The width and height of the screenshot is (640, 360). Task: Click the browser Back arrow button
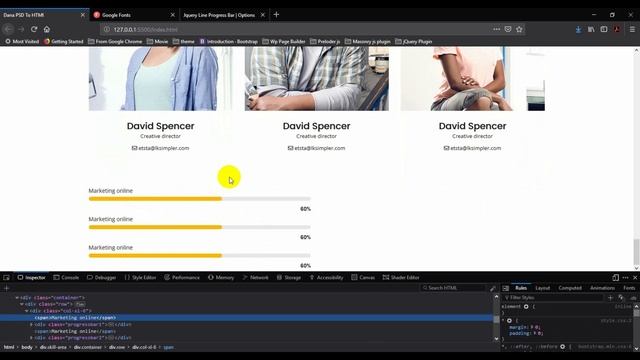8,29
